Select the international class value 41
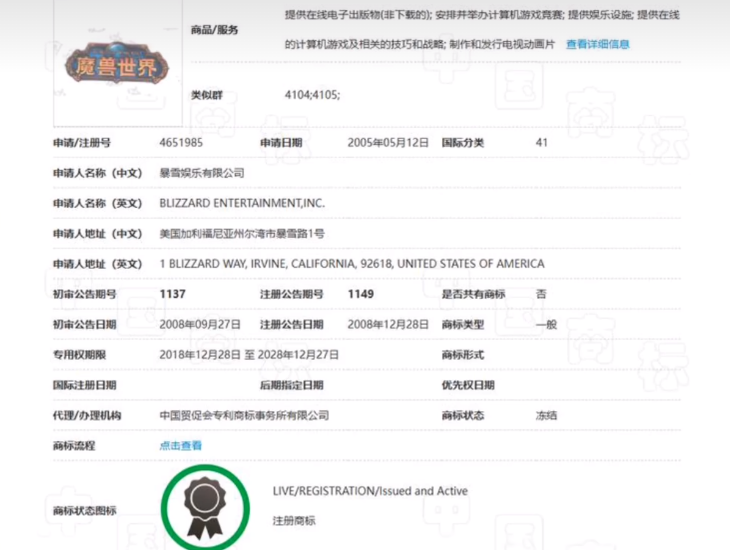 (541, 143)
